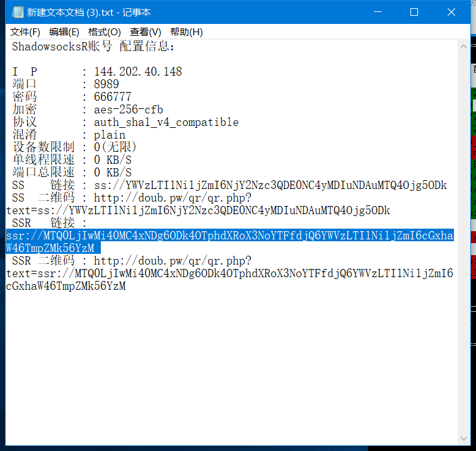Click the SS 链接 ss:// link text
Viewport: 476px width, 451px height.
pos(270,185)
